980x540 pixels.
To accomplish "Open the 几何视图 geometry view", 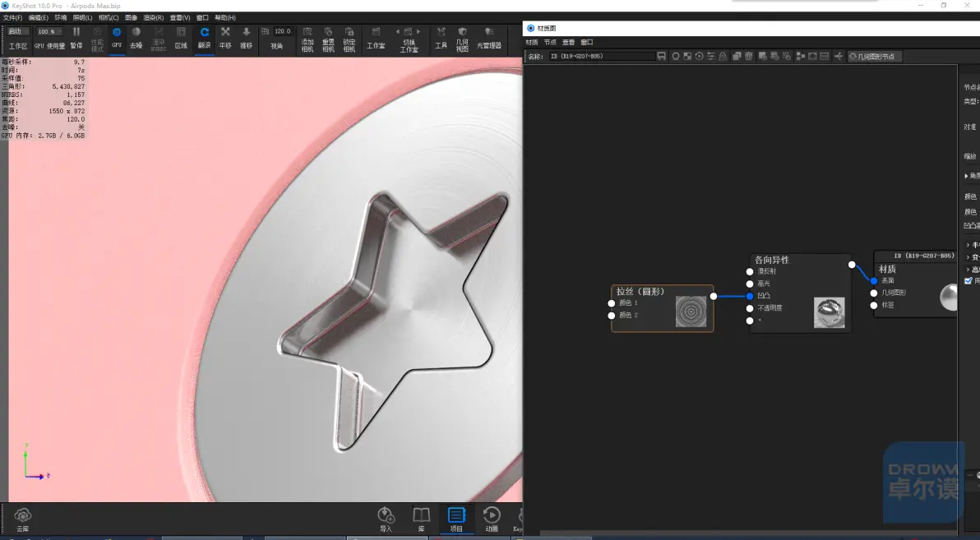I will (x=462, y=39).
